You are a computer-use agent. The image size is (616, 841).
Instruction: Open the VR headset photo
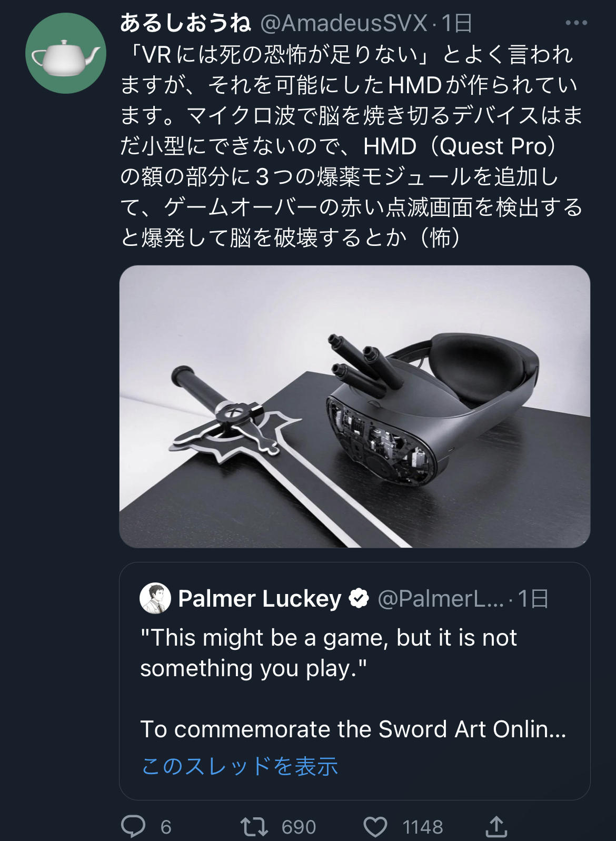point(355,407)
